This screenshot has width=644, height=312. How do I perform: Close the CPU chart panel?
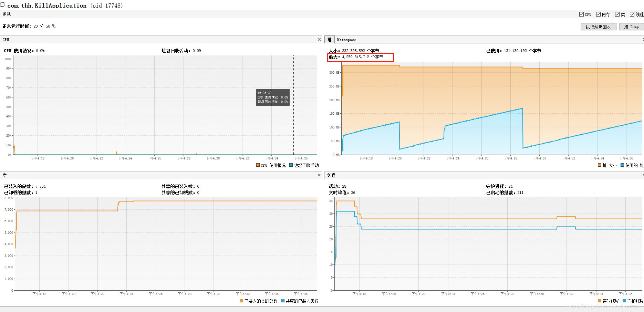tap(319, 40)
